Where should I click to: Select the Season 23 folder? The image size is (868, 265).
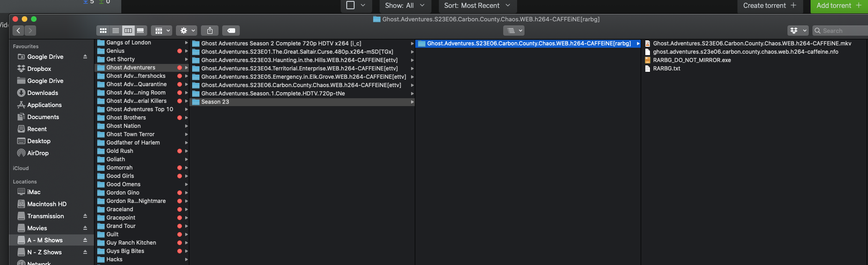215,102
